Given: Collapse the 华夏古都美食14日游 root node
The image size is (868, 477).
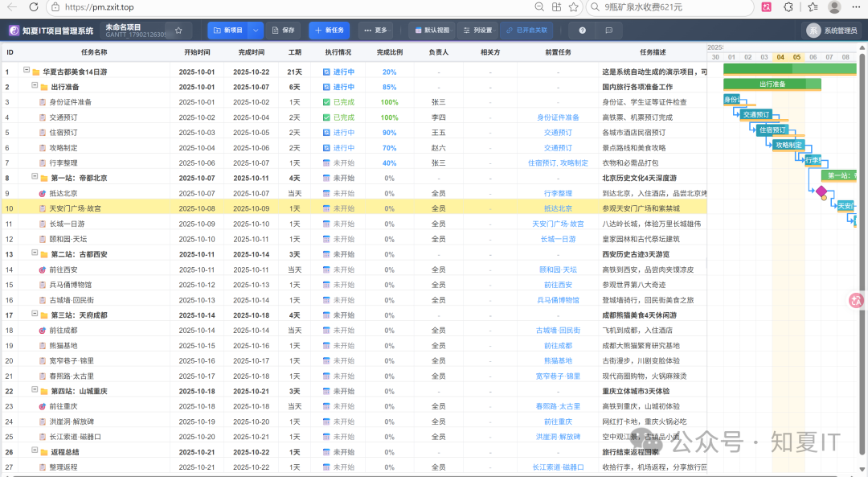Looking at the screenshot, I should 26,70.
